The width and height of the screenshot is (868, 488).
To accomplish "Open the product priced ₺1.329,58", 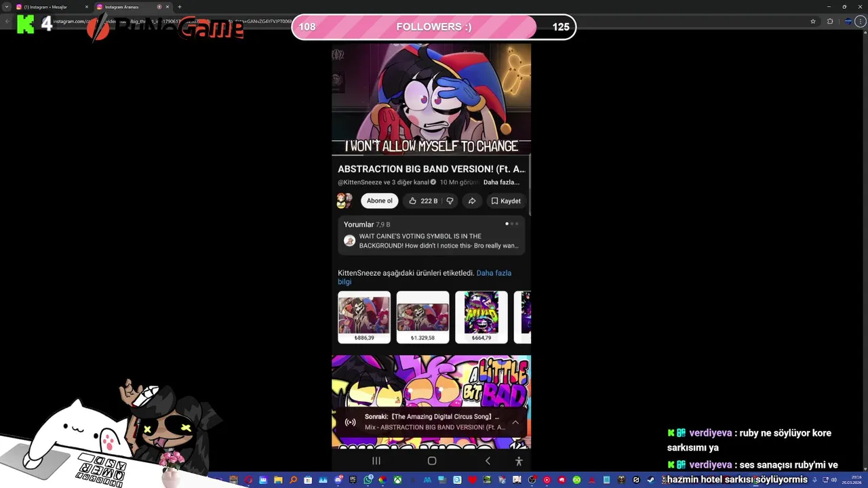I will click(422, 317).
